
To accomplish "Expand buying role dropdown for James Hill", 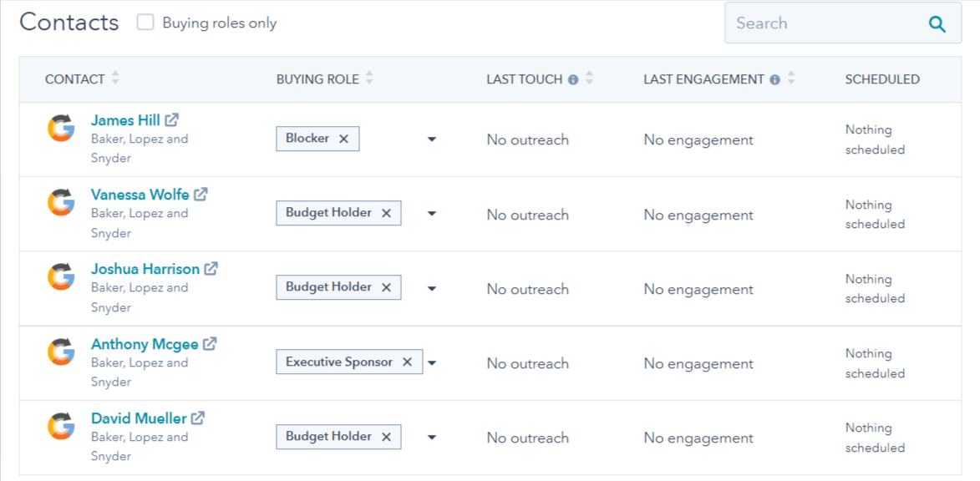I will (x=431, y=139).
